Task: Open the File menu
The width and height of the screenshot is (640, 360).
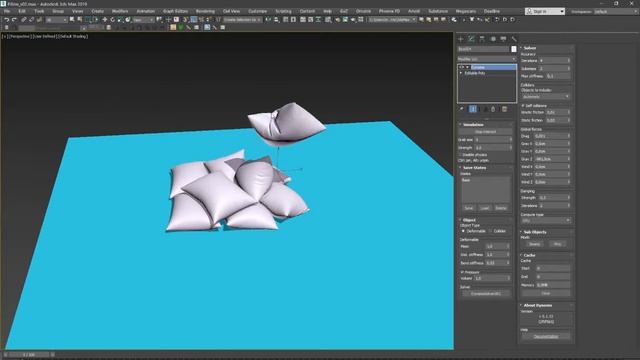Action: click(7, 11)
